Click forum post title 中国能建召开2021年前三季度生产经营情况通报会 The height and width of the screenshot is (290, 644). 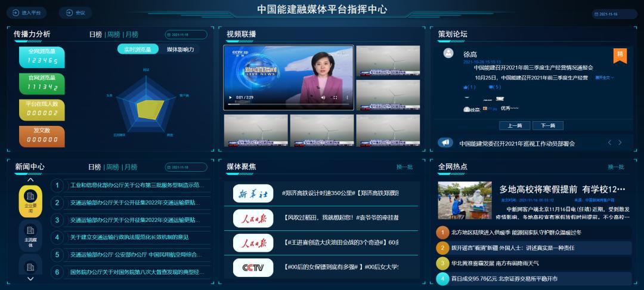[534, 68]
